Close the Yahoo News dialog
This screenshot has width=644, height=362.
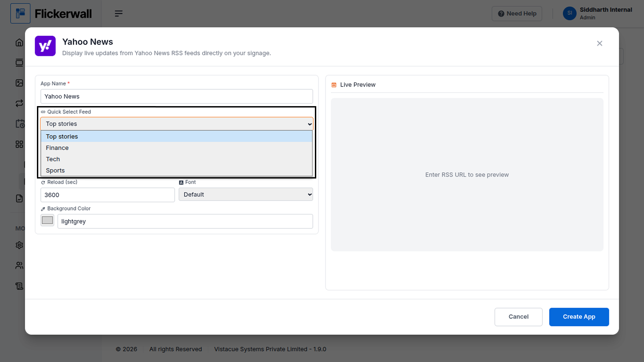pyautogui.click(x=600, y=43)
